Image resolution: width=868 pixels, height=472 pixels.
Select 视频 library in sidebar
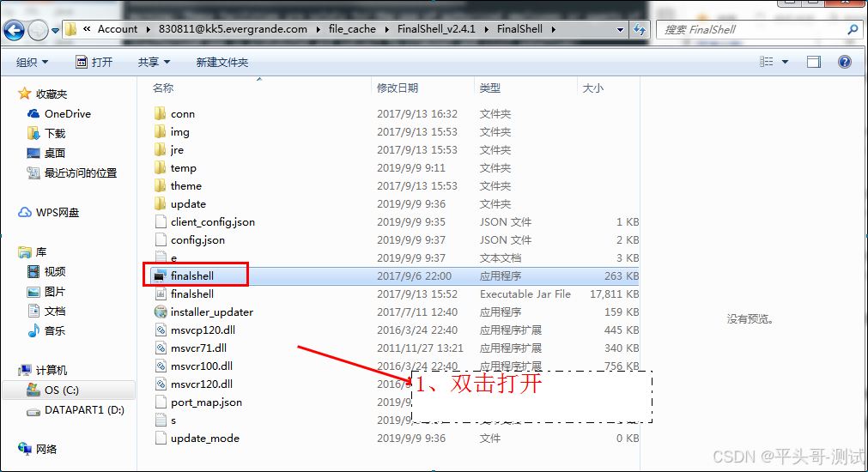click(x=46, y=272)
